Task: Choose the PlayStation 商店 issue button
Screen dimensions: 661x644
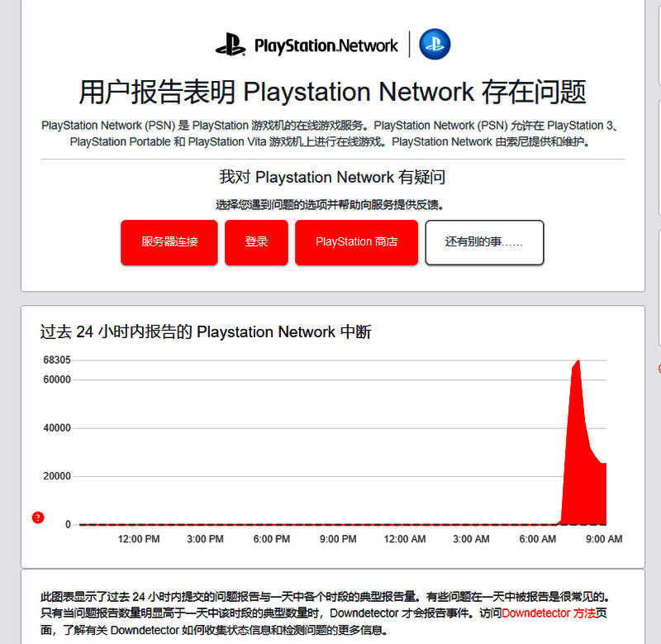Action: 356,242
